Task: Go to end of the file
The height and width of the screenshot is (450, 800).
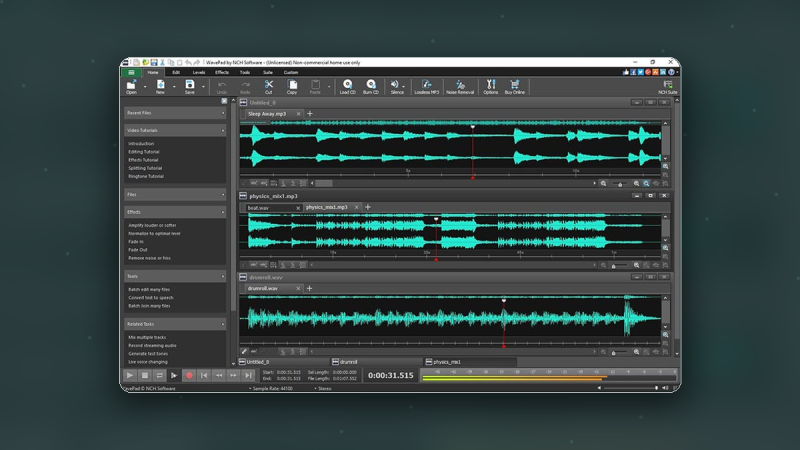Action: (248, 376)
